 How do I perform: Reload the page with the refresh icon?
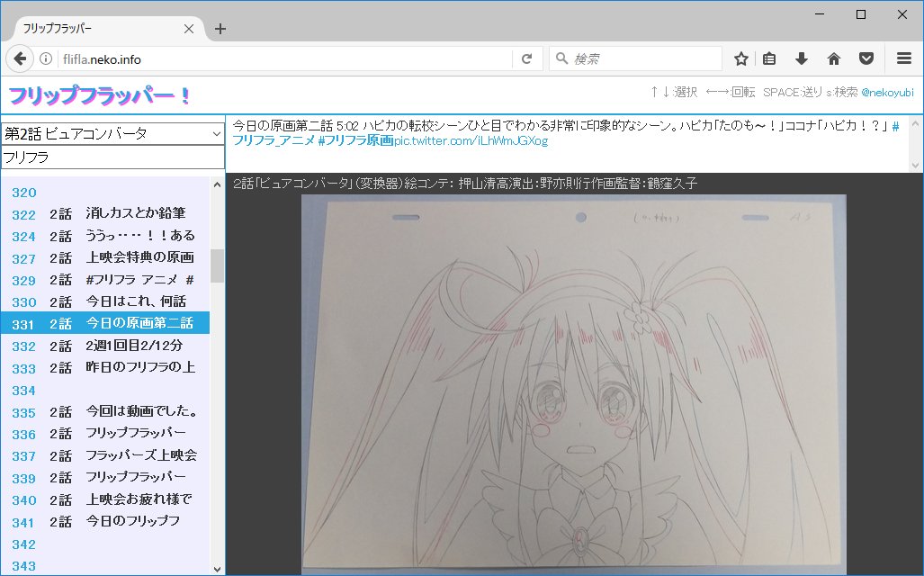coord(527,59)
